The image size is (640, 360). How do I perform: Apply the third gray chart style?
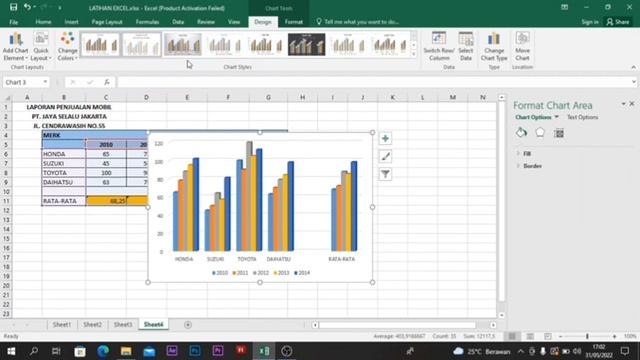pyautogui.click(x=183, y=44)
